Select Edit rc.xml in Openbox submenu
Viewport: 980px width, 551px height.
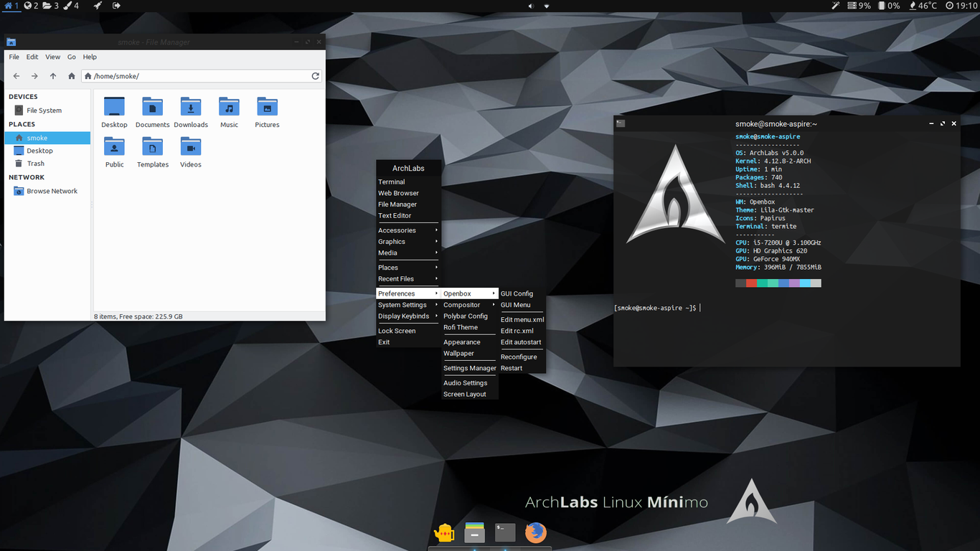522,331
